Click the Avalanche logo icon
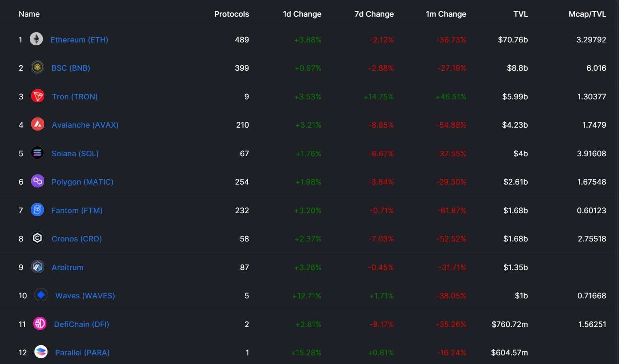Viewport: 619px width, 364px height. pos(37,124)
